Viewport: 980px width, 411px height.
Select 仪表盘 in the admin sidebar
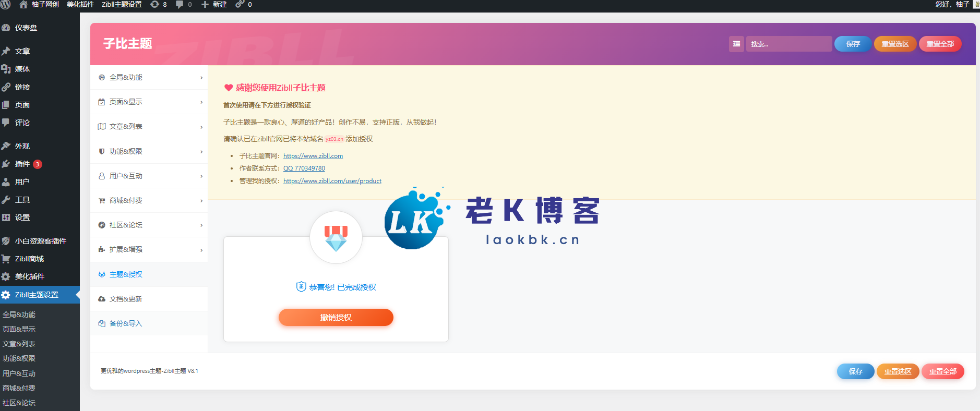(x=26, y=28)
